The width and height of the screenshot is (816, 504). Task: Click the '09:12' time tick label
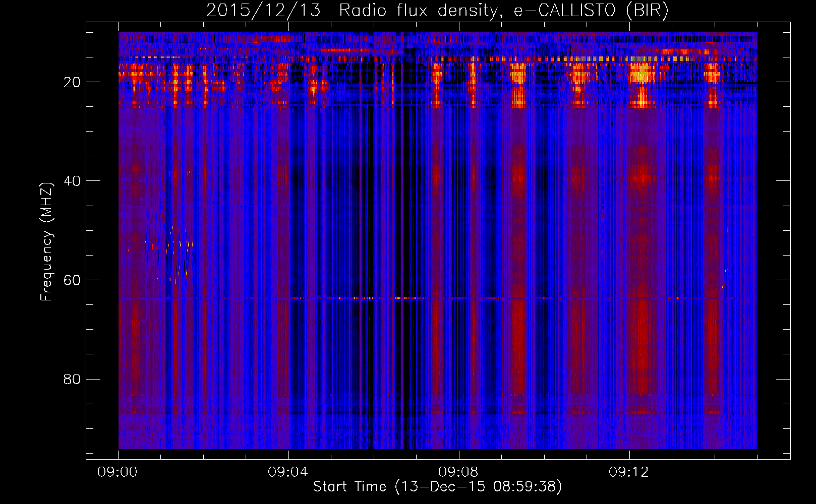[x=629, y=472]
